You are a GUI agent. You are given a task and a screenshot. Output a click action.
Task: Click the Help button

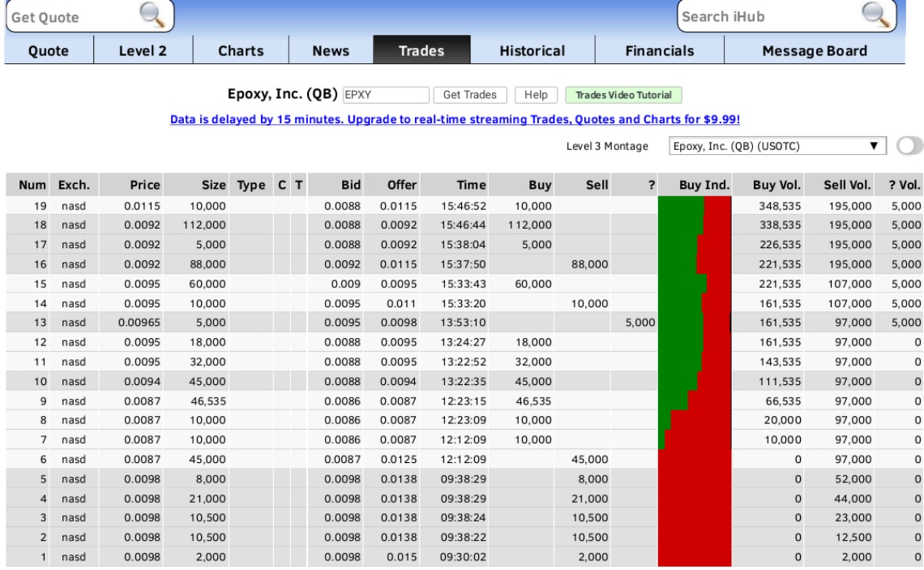[x=536, y=95]
